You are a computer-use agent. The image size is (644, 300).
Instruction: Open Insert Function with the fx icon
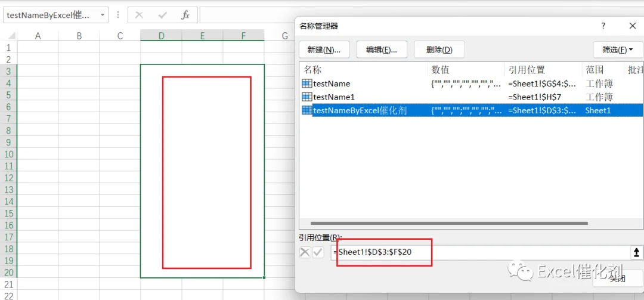coord(185,15)
